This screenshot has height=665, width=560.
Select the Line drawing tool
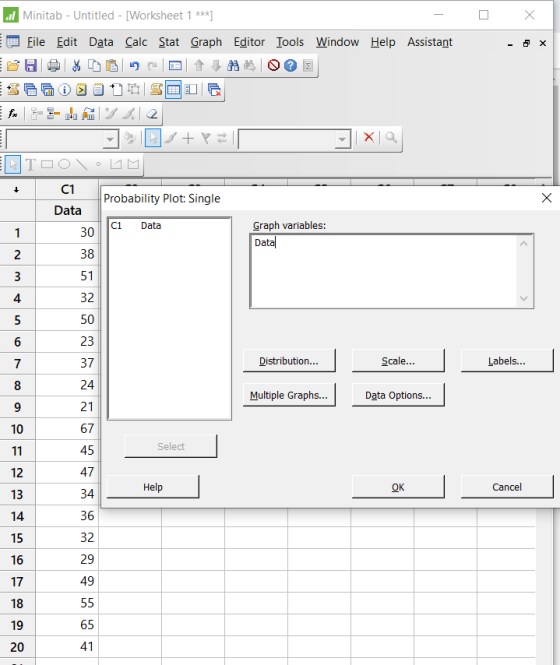[x=81, y=164]
